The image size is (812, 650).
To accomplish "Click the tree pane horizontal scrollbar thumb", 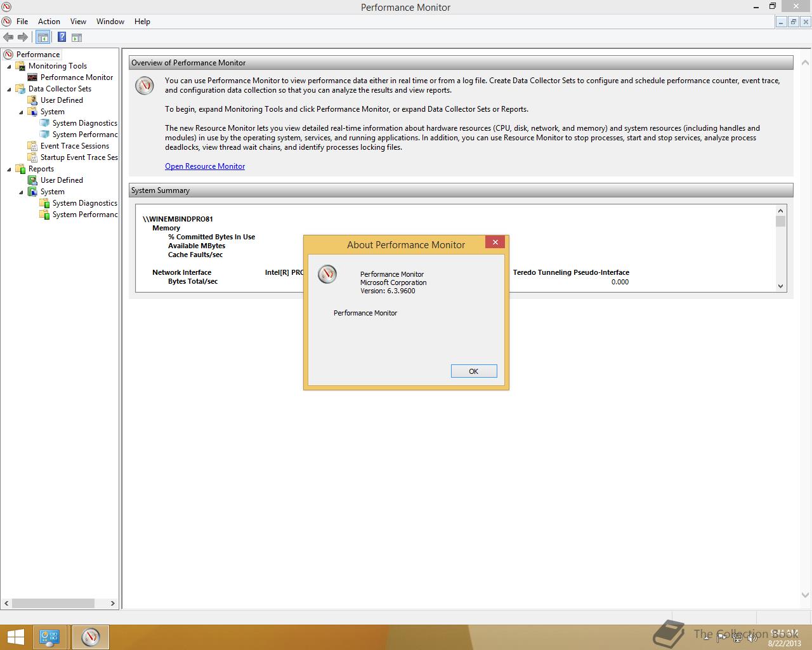I will 53,603.
